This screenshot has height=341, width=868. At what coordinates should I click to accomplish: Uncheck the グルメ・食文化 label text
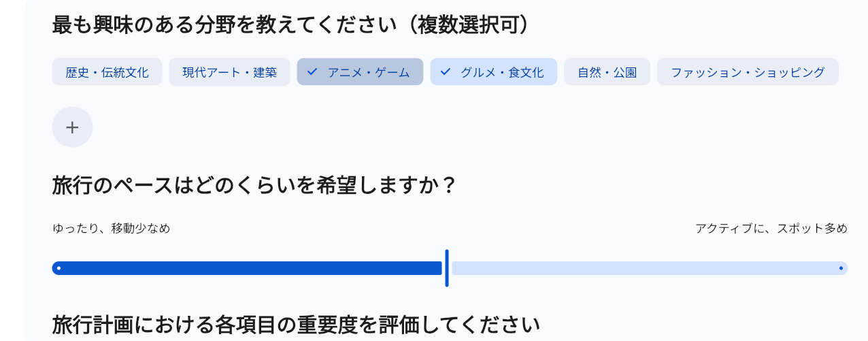pyautogui.click(x=502, y=72)
